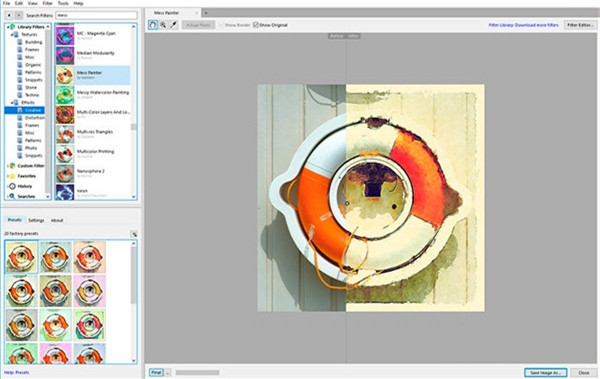Click the Search Filters input field
This screenshot has height=379, width=600.
click(x=96, y=15)
